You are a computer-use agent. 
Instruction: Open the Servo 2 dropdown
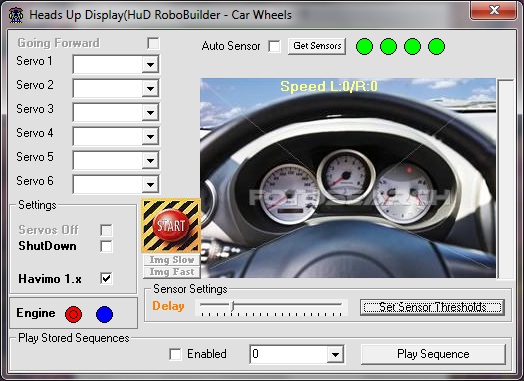click(x=150, y=88)
